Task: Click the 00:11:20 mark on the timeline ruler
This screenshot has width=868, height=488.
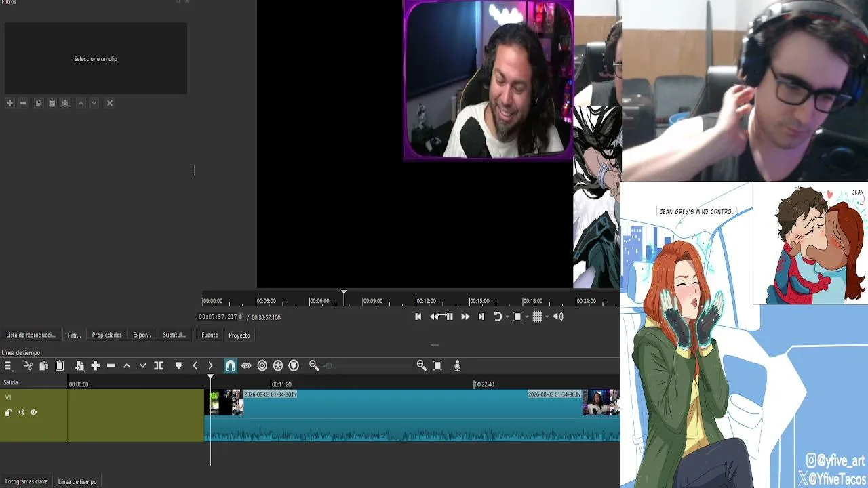Action: pos(281,384)
